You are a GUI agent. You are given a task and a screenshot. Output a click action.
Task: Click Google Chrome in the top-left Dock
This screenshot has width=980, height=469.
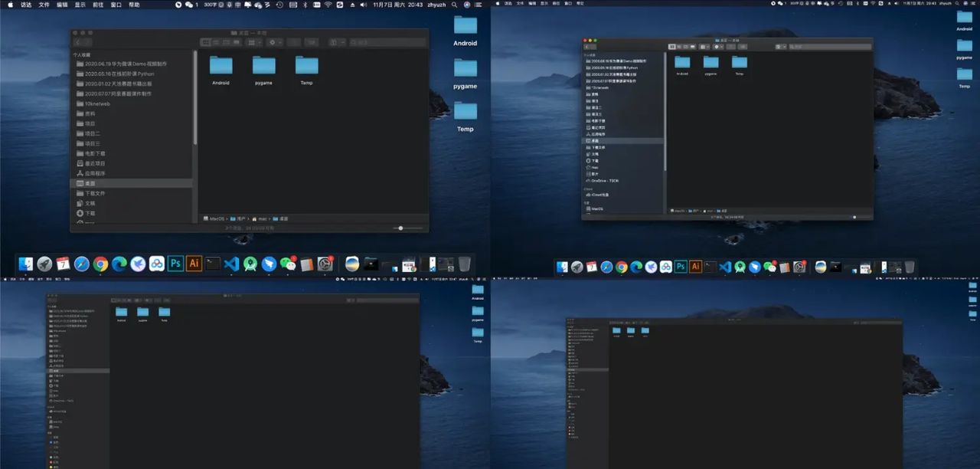(100, 264)
